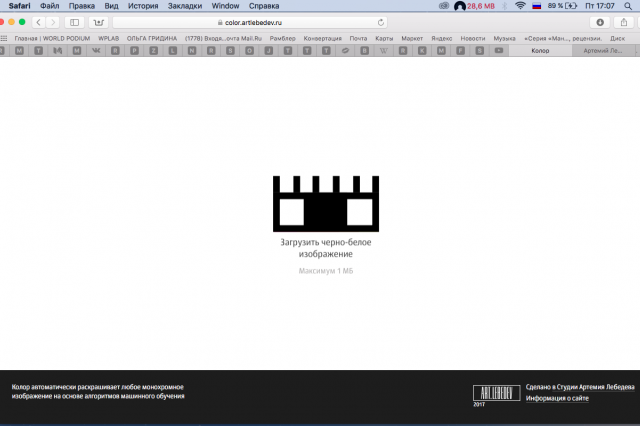Open 'Главная | WORLD PODIUM' bookmark
The width and height of the screenshot is (640, 426).
pos(52,38)
